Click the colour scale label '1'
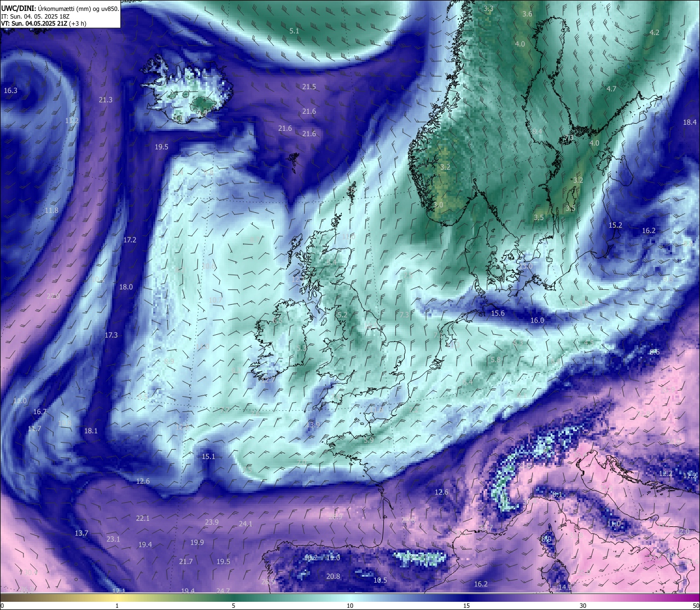Viewport: 700px width, 610px height. click(x=117, y=606)
